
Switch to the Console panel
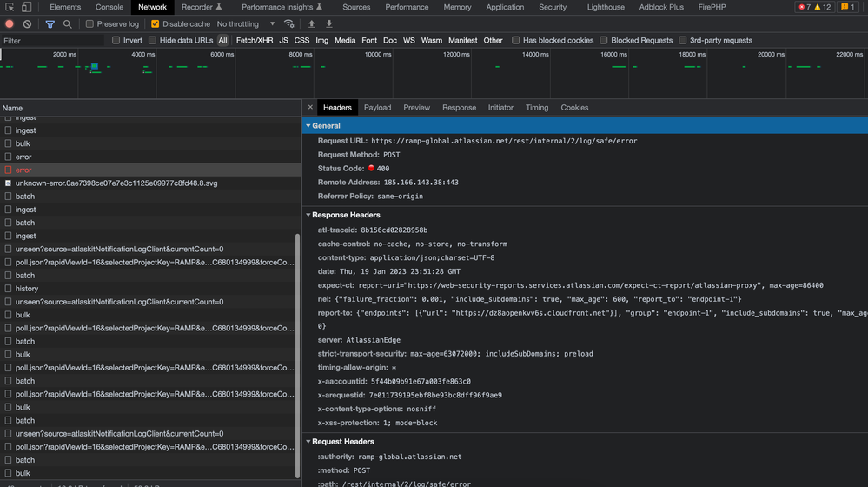[109, 7]
